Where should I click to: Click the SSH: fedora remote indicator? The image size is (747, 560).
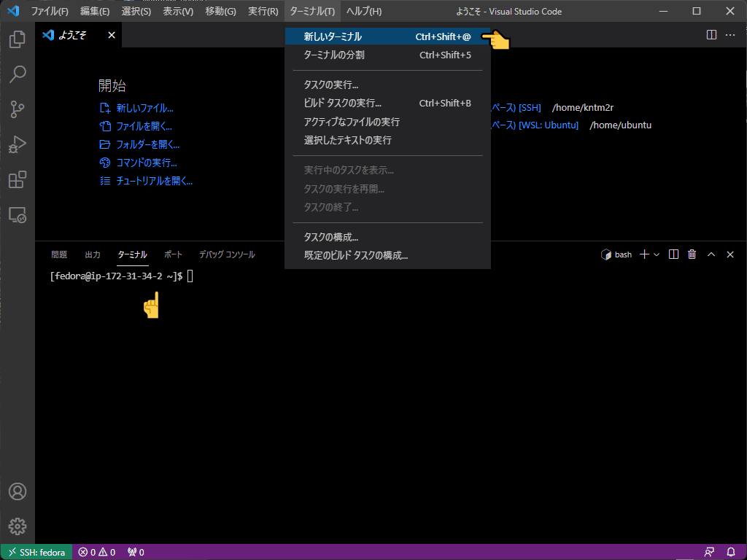pos(36,552)
